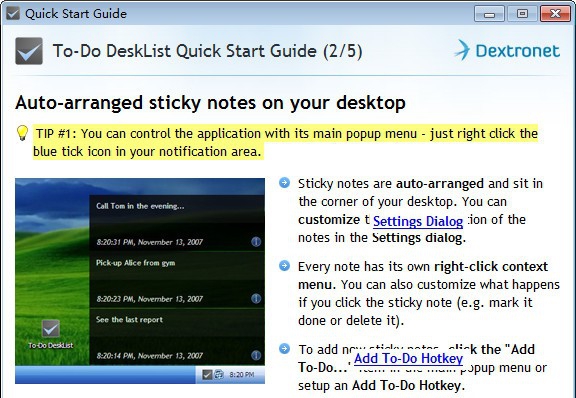Click the title bar checkmark icon
The image size is (576, 398).
coord(13,14)
